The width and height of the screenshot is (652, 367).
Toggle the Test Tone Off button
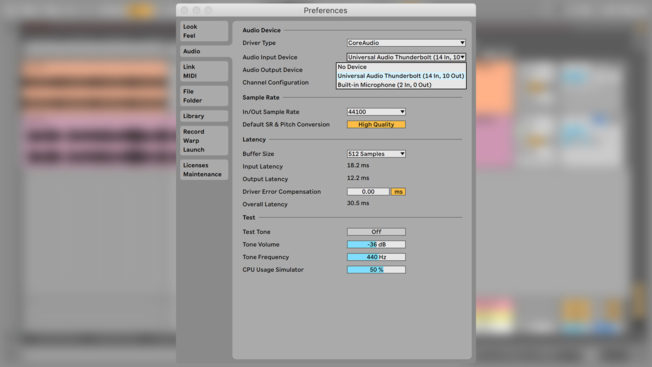click(376, 232)
